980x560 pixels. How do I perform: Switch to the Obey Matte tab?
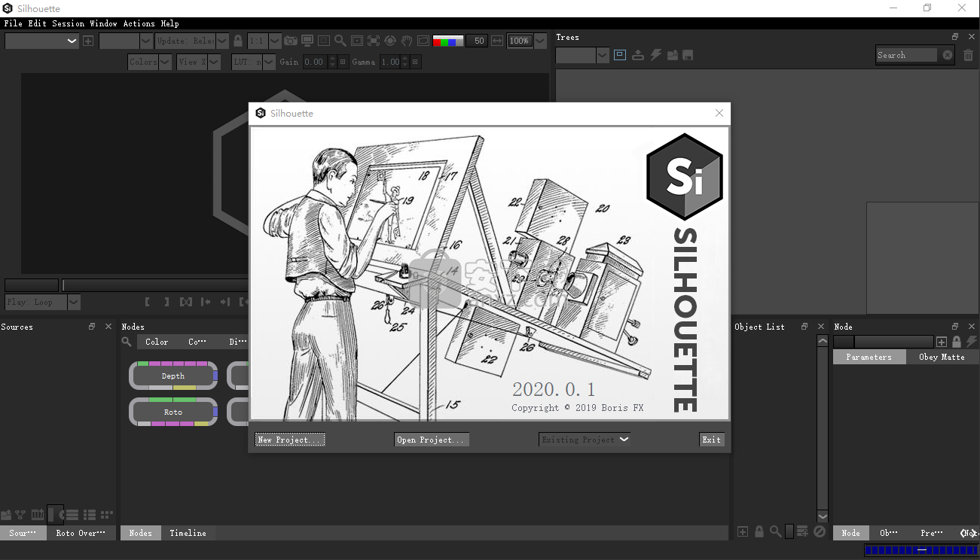tap(942, 357)
